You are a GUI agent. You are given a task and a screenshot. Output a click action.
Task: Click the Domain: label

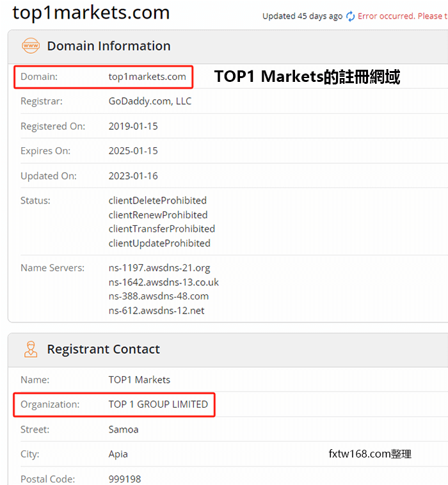[x=39, y=77]
